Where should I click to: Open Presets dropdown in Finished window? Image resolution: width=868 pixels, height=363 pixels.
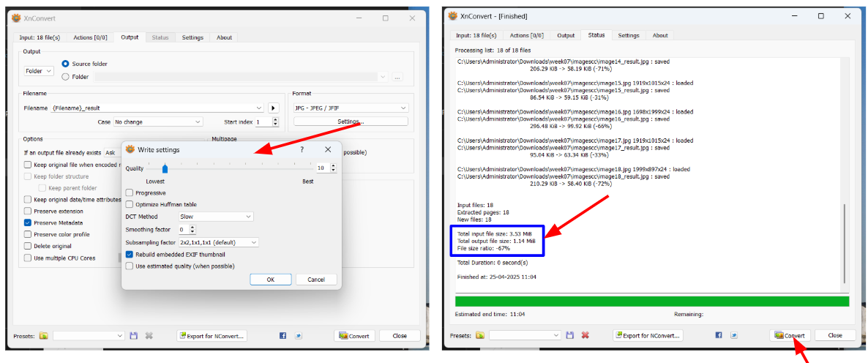click(x=525, y=335)
